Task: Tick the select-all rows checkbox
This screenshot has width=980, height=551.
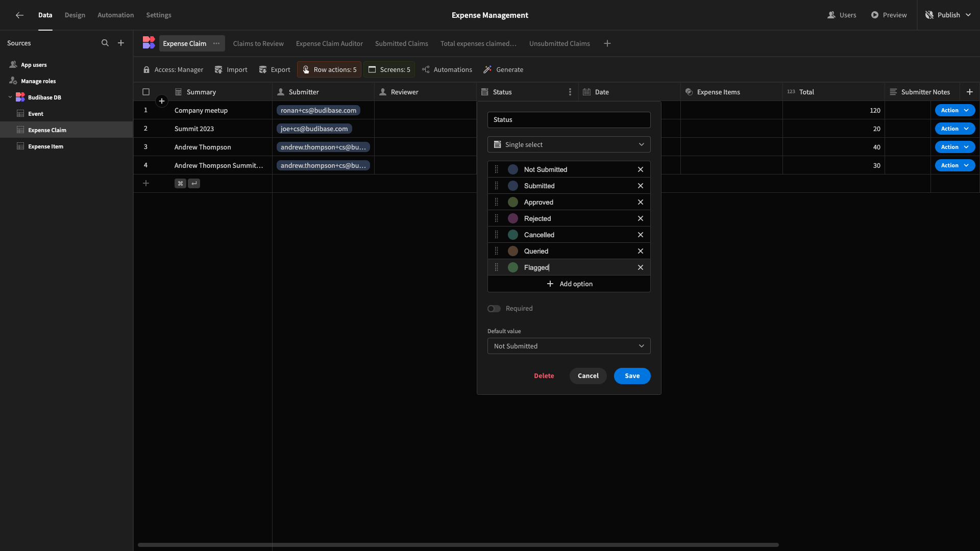Action: 146,92
